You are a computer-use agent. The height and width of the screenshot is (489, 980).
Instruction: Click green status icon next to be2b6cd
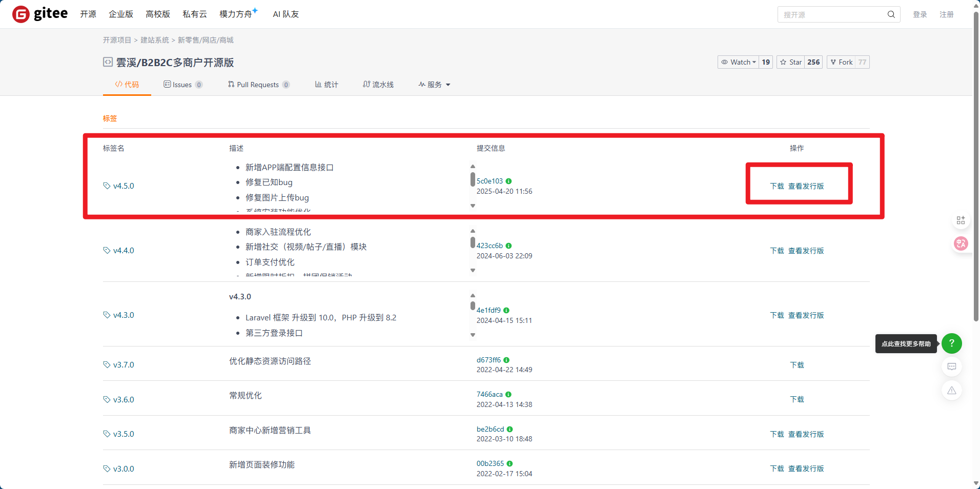[x=510, y=429]
